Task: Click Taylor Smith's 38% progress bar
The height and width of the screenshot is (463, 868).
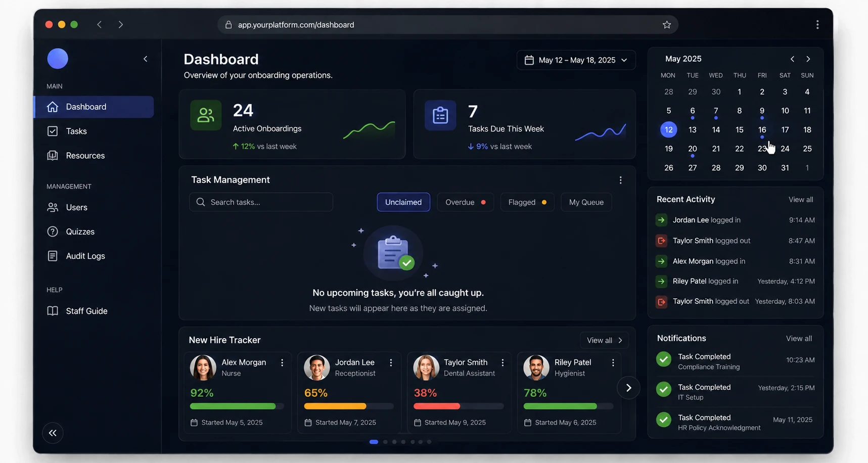Action: coord(459,406)
